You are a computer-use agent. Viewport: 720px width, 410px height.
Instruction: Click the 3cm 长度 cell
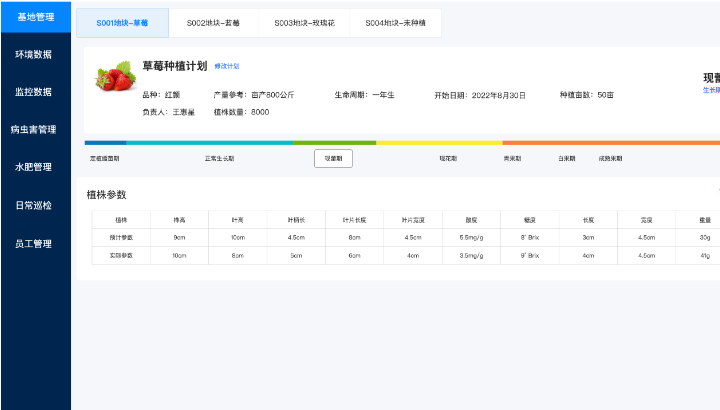[588, 237]
